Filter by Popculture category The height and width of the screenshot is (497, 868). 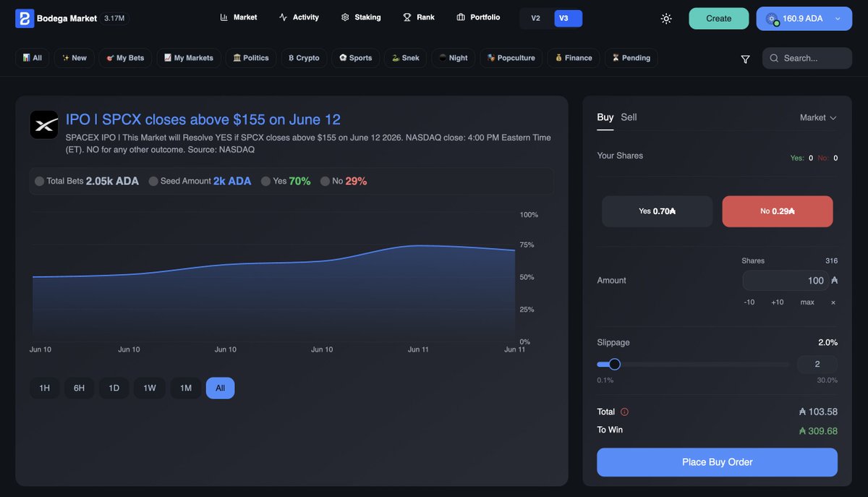[511, 58]
